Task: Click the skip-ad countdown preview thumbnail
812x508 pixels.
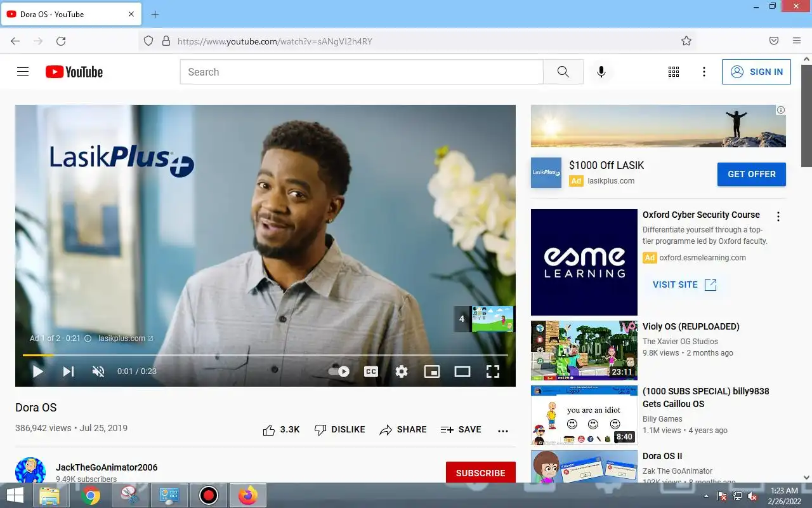Action: pyautogui.click(x=492, y=319)
